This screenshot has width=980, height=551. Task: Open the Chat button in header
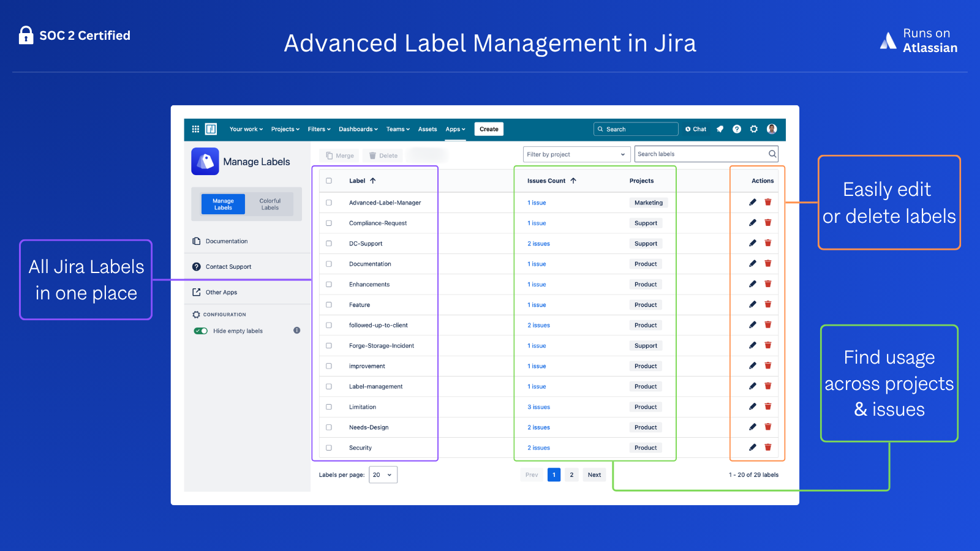(x=696, y=129)
